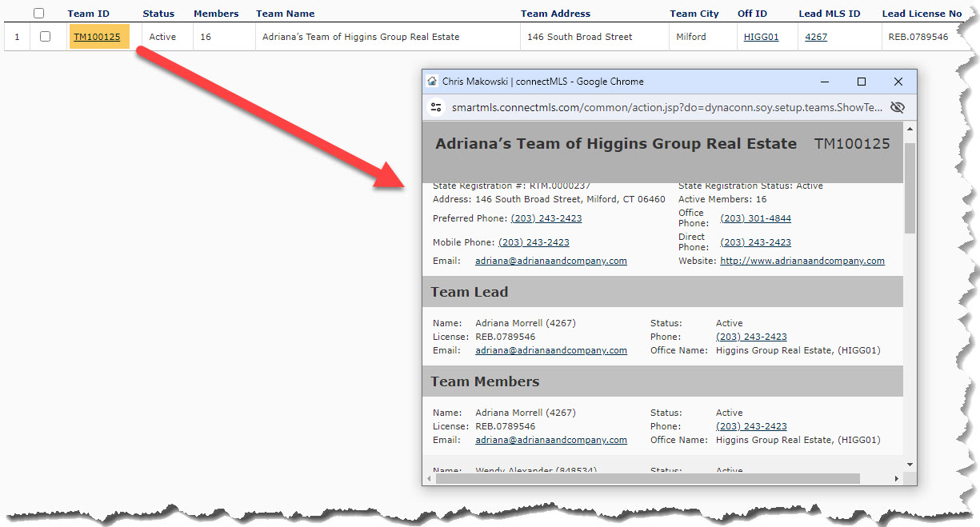Click the Preferred Phone (203) 243-2423 link
Viewport: 980px width, 527px height.
pyautogui.click(x=546, y=218)
